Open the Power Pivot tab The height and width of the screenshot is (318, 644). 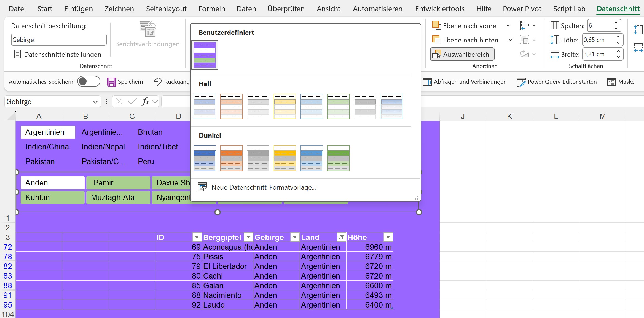[x=522, y=9]
